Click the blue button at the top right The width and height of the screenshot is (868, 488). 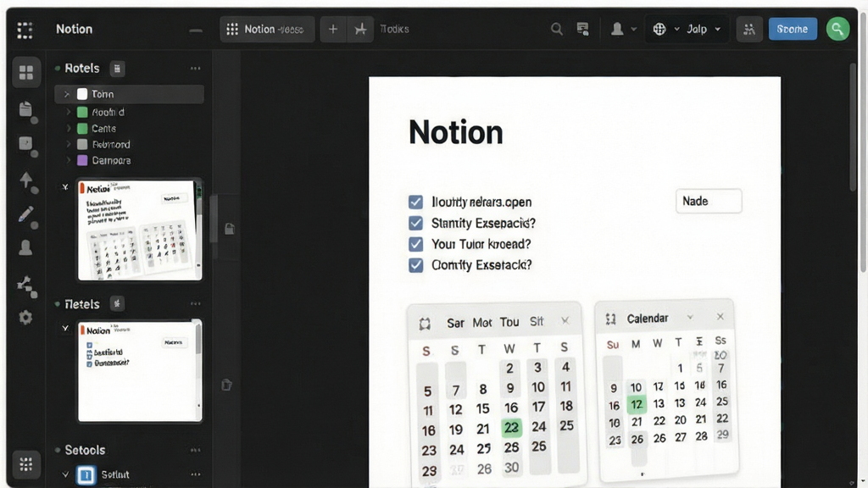[793, 30]
